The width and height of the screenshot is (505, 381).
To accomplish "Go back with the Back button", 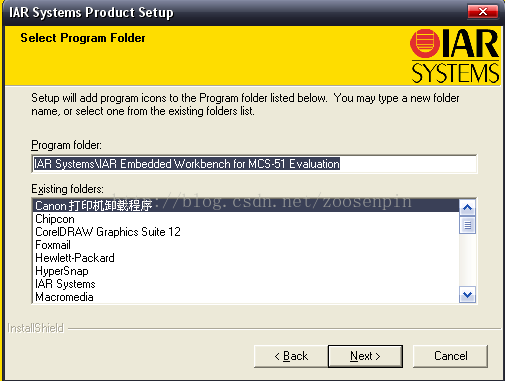I will tap(291, 356).
